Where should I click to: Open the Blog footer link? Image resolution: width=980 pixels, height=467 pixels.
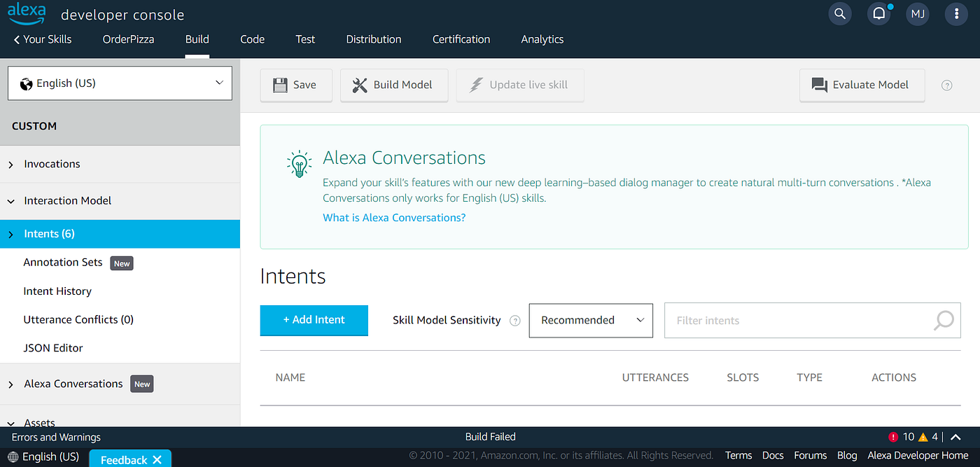[847, 456]
